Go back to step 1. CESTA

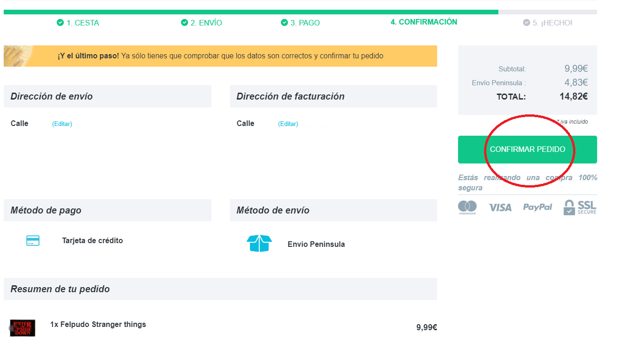83,23
